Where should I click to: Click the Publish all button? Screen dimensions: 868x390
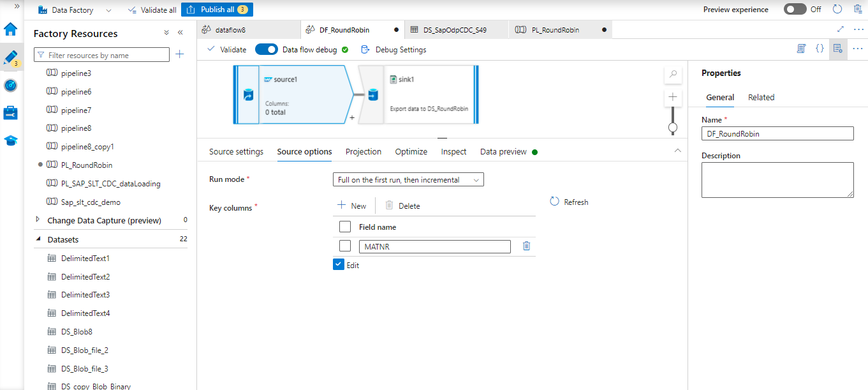coord(217,10)
